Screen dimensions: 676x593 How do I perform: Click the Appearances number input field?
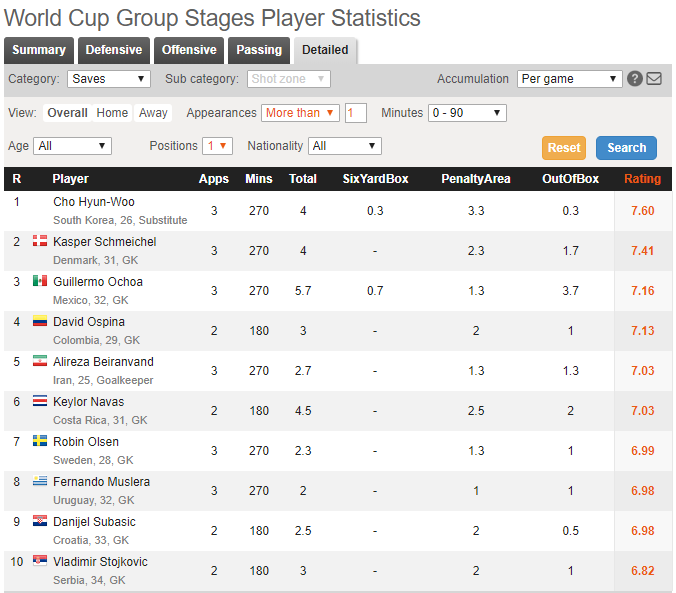point(356,113)
